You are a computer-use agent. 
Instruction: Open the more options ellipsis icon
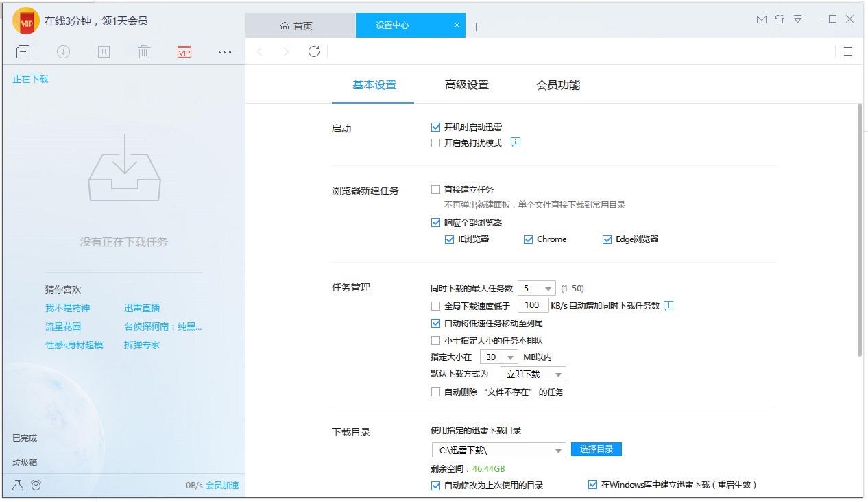pos(225,51)
